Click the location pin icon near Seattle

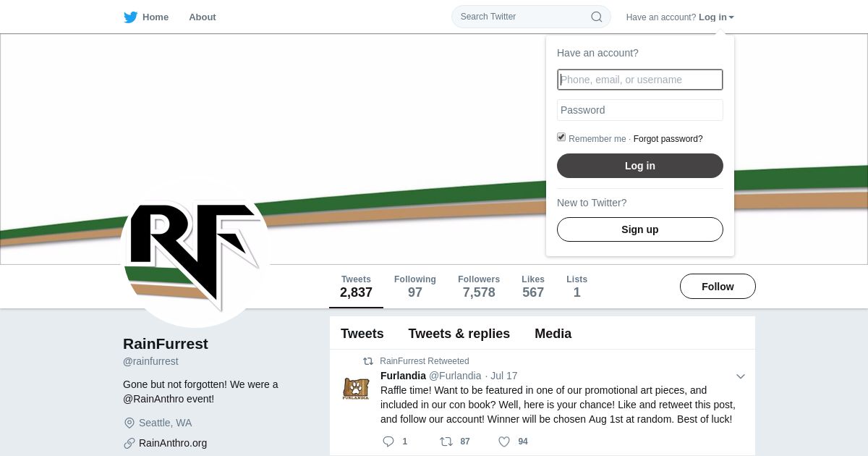129,423
